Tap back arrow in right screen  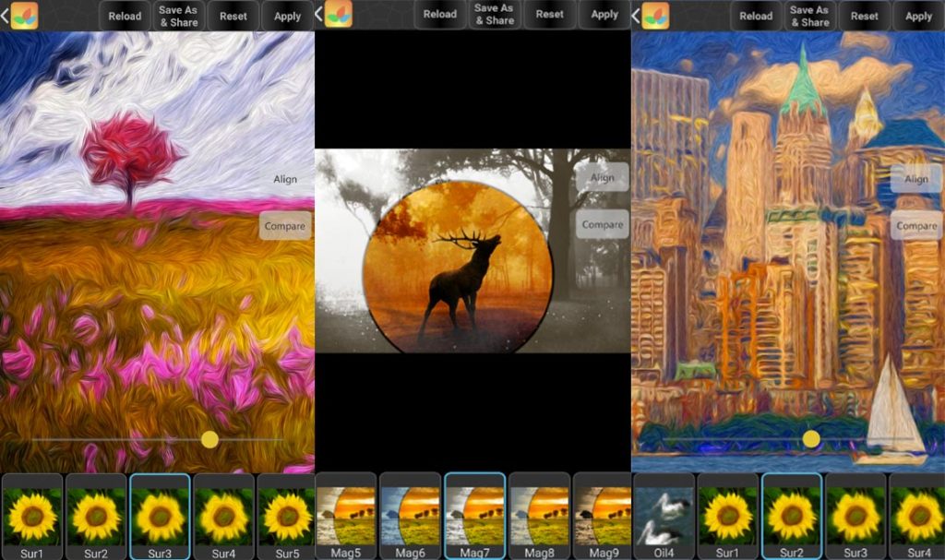635,16
